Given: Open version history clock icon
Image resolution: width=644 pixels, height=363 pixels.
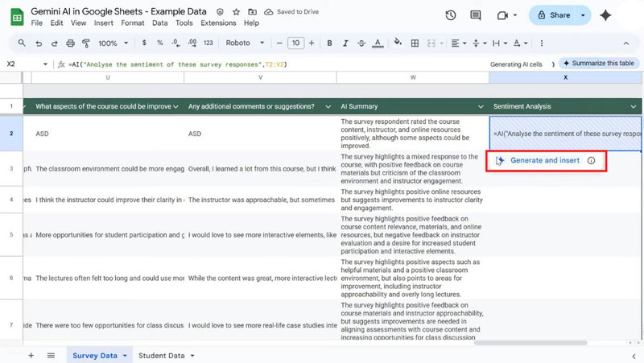Looking at the screenshot, I should [451, 15].
